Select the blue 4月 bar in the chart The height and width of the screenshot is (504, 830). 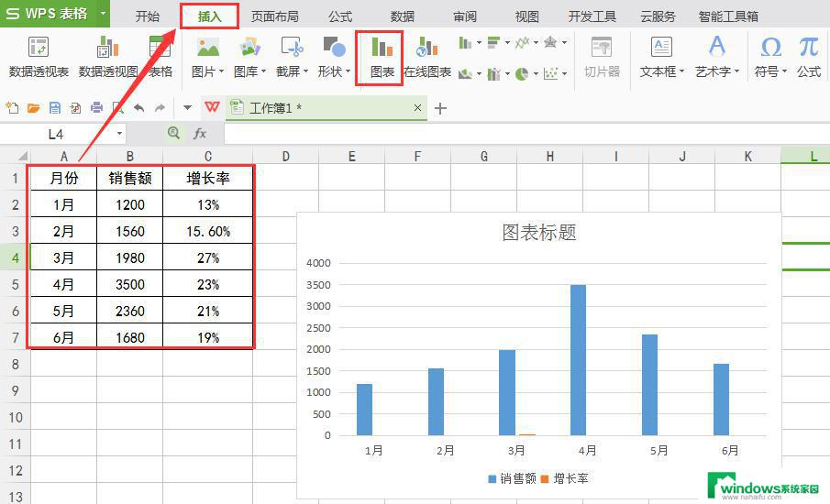click(x=578, y=360)
